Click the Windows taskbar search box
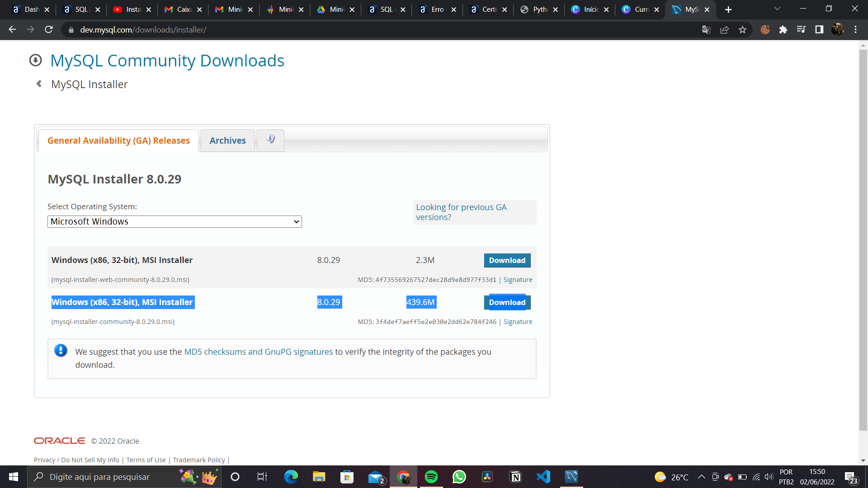868x488 pixels. pos(124,477)
